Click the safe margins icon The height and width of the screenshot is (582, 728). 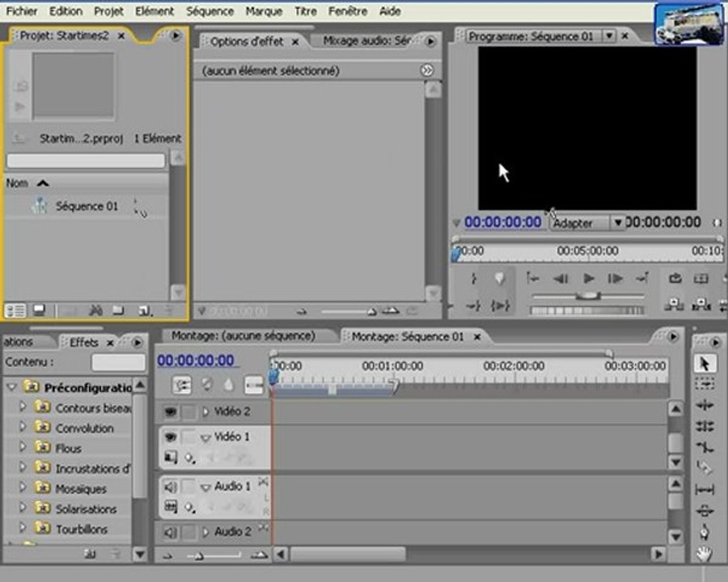(x=701, y=278)
